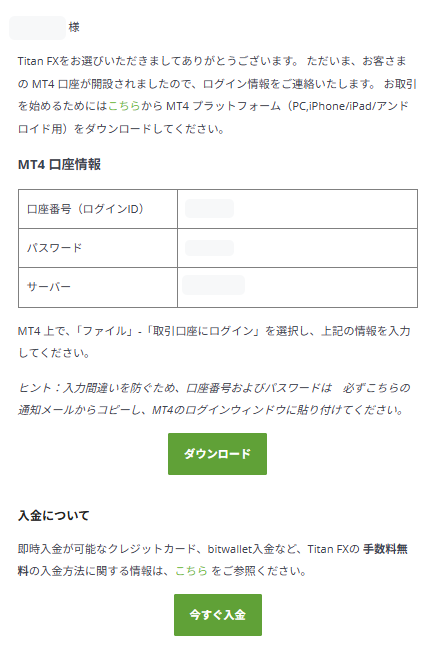445x655 pixels.
Task: Click the 入金について heading
Action: (53, 515)
